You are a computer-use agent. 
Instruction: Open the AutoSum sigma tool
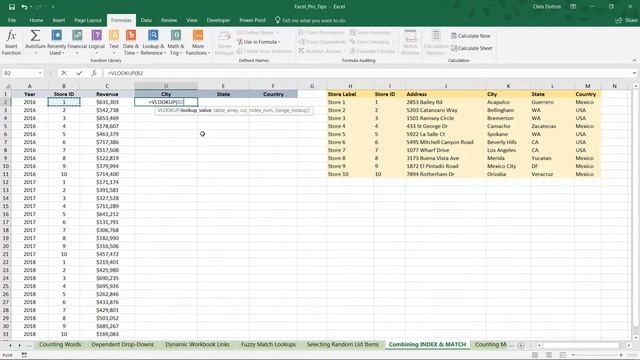click(x=35, y=42)
